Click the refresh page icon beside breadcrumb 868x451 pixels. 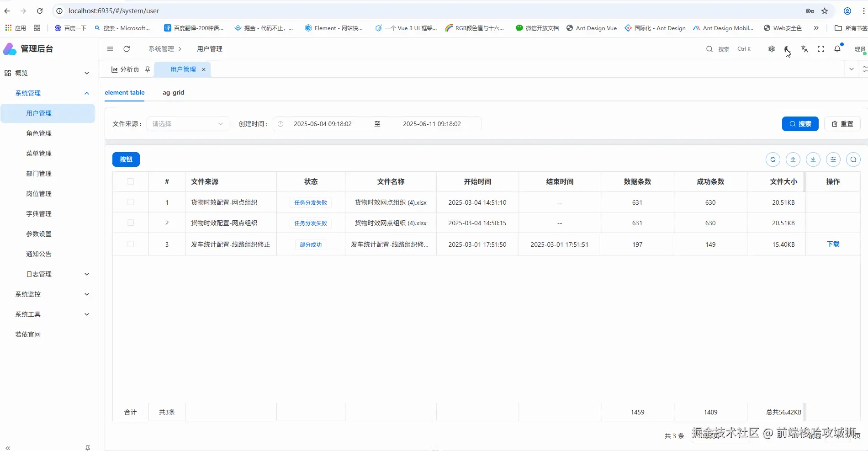pyautogui.click(x=127, y=49)
